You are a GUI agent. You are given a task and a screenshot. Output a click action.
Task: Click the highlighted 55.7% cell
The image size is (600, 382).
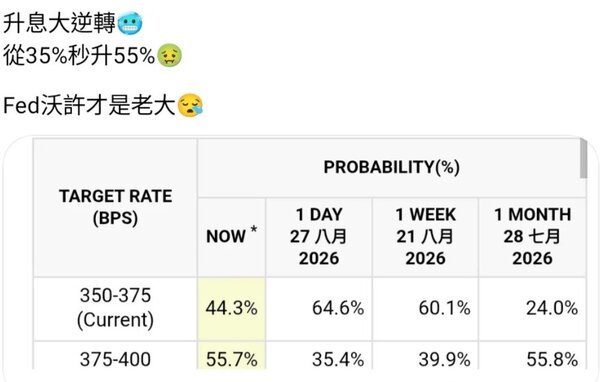pyautogui.click(x=232, y=356)
